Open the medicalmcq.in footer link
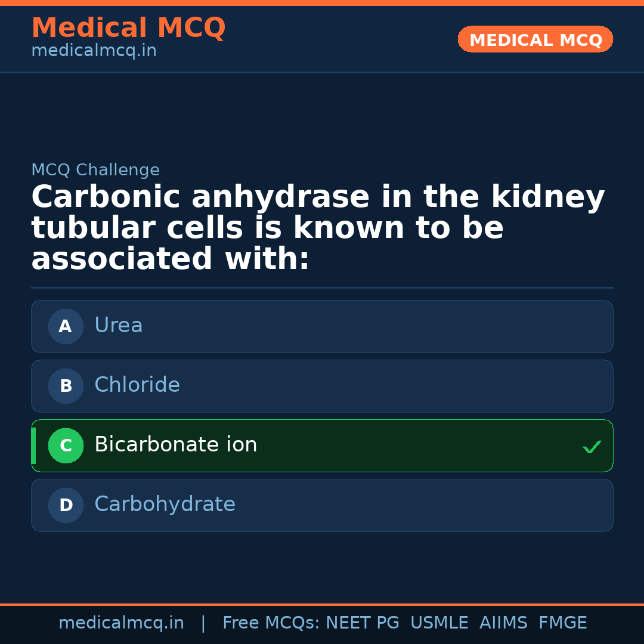Image resolution: width=644 pixels, height=644 pixels. 121,623
